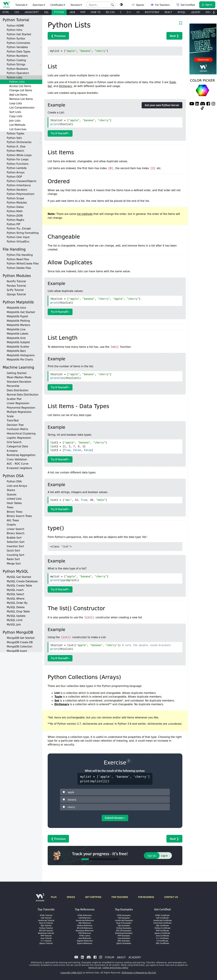Open Access List Items in the sidebar
This screenshot has height=980, width=217.
coord(20,86)
